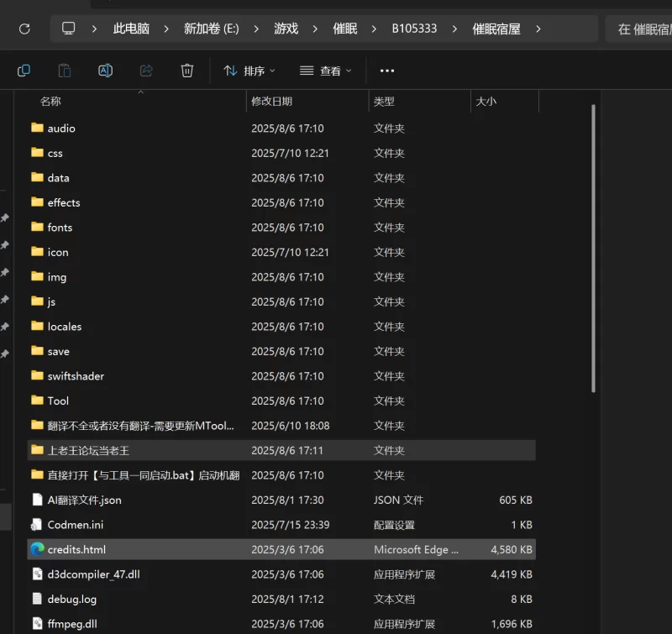Expand the chevron after 新加卷 (E:)
672x634 pixels.
pyautogui.click(x=256, y=29)
